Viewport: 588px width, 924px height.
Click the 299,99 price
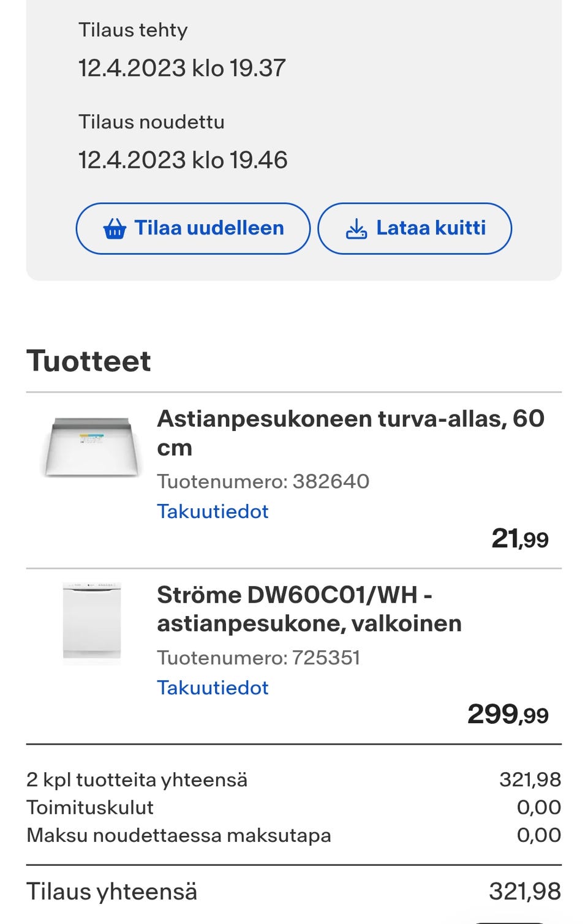[508, 715]
